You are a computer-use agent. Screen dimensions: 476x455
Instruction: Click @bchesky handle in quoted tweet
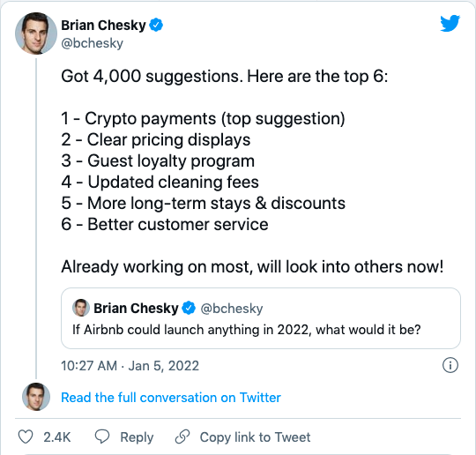point(232,309)
